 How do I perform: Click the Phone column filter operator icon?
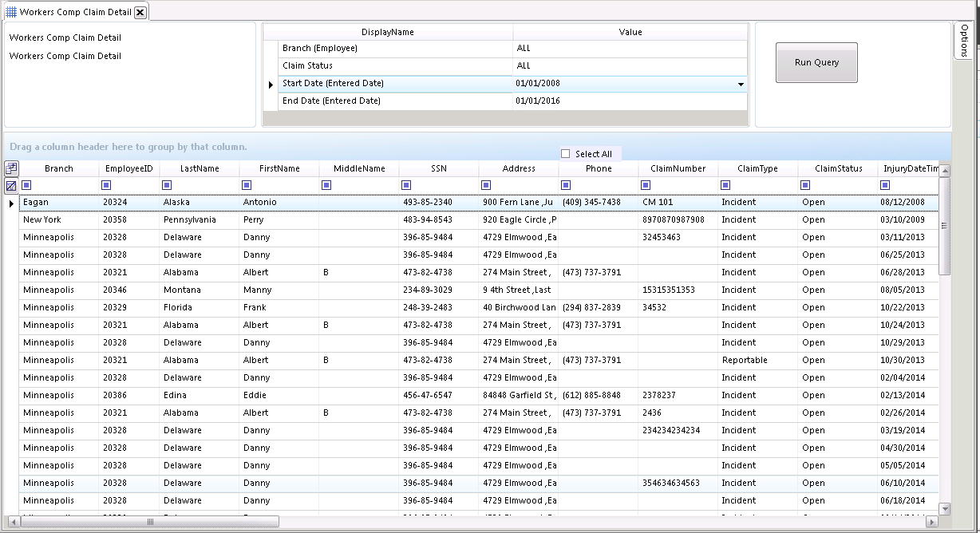(567, 185)
